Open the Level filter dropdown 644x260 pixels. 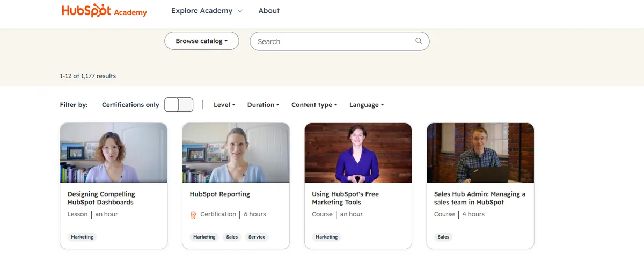click(x=224, y=105)
